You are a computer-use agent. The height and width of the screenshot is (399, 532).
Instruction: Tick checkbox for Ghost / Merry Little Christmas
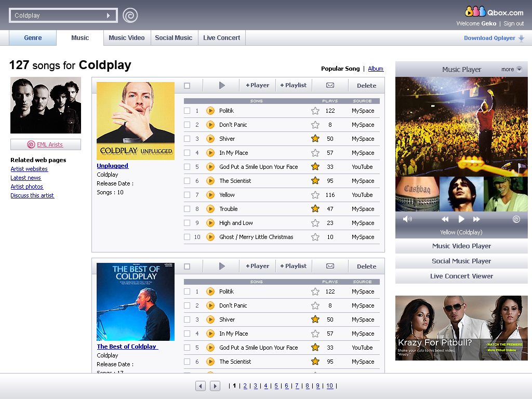187,237
